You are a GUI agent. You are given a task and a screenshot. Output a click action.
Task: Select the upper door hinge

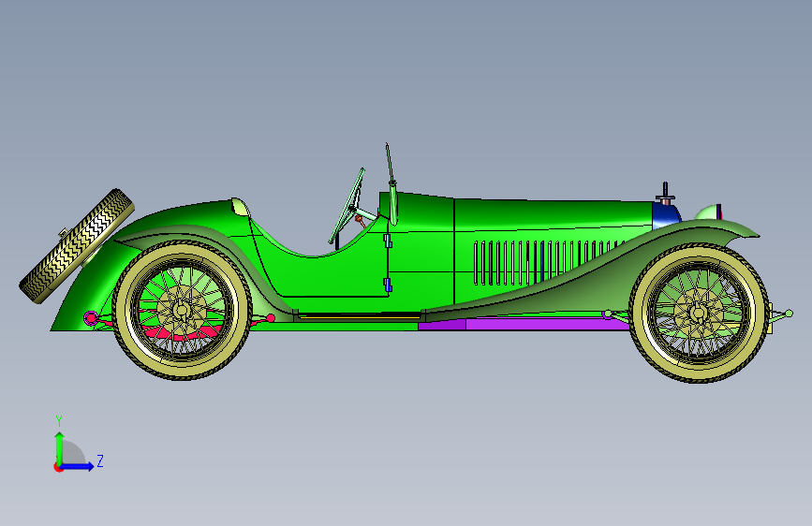click(x=388, y=241)
